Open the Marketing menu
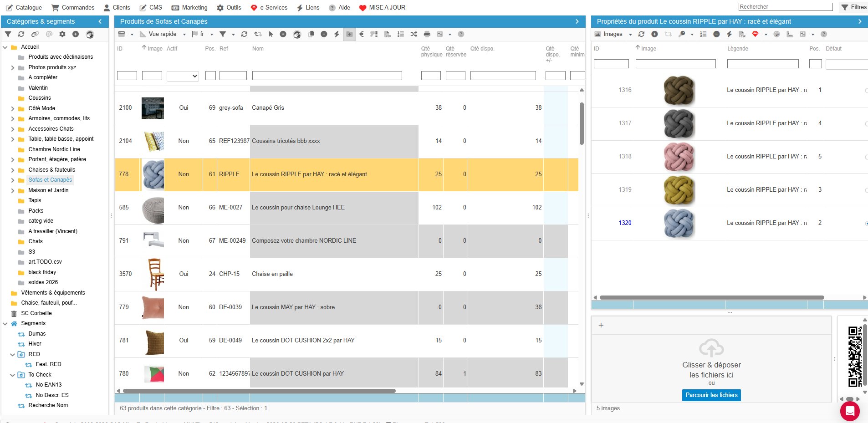Viewport: 868px width, 423px height. click(189, 7)
